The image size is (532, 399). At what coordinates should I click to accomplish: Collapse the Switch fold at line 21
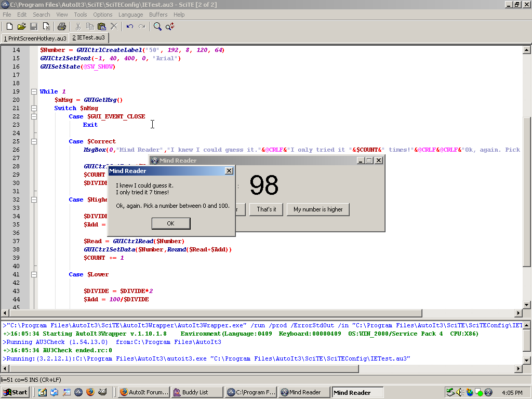coord(34,108)
